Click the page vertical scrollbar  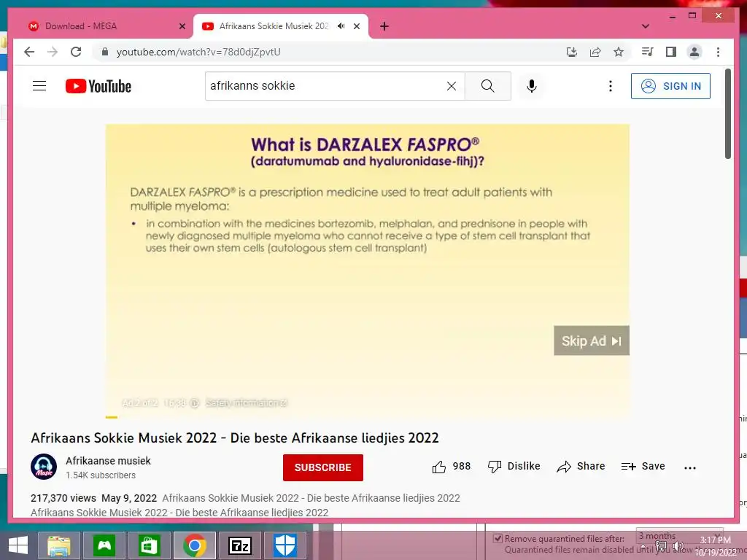click(728, 114)
